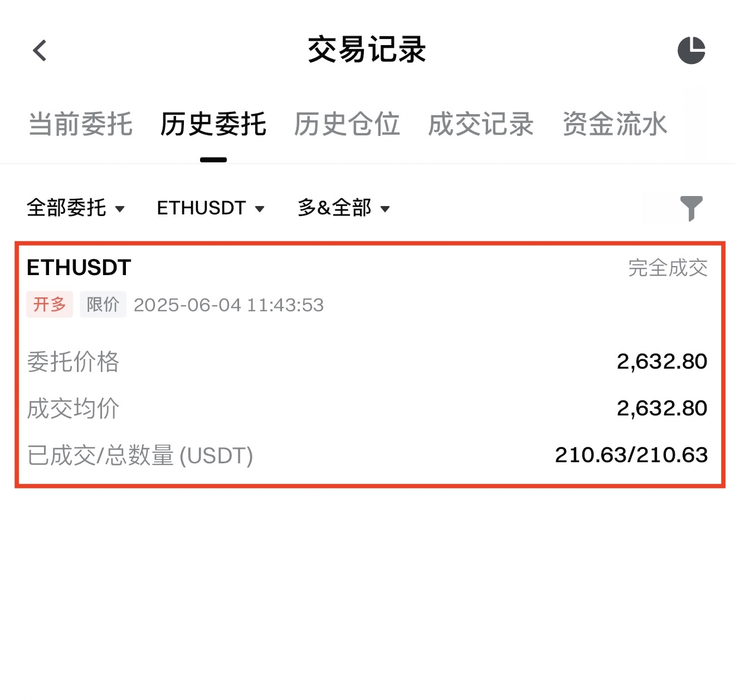Image resolution: width=735 pixels, height=700 pixels.
Task: Open the pie chart statistics icon
Action: point(691,51)
